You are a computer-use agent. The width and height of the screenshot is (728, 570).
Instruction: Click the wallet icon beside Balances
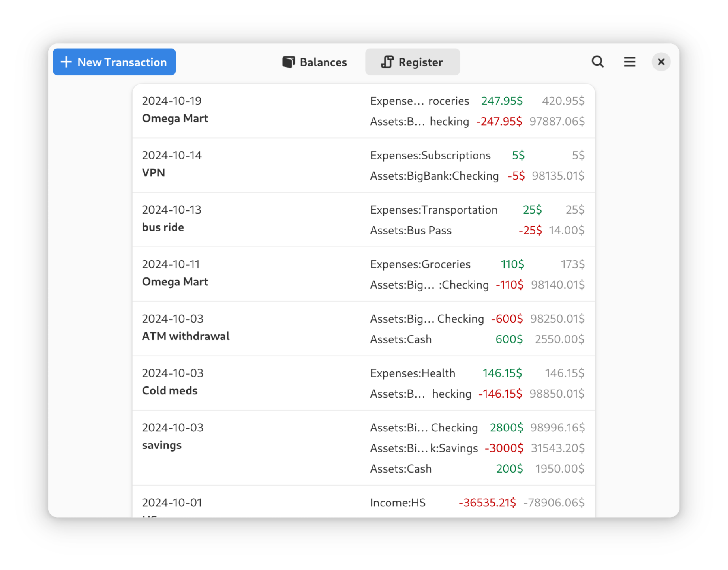point(289,62)
